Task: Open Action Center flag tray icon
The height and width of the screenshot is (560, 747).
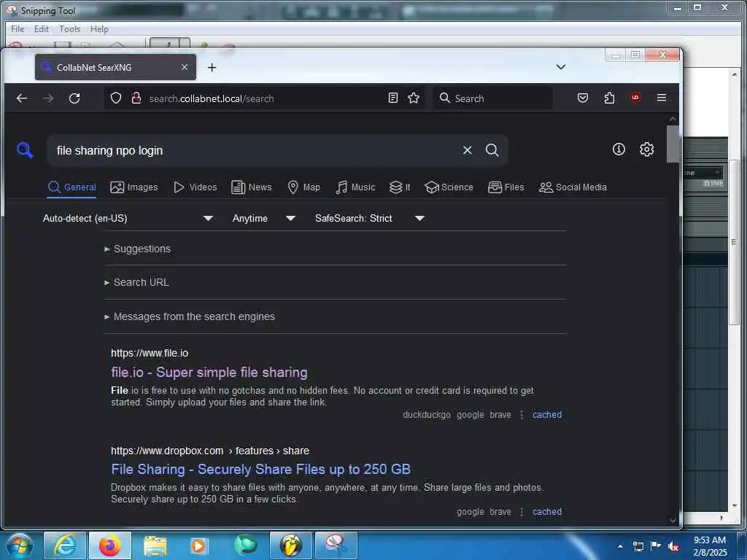Action: (x=656, y=545)
